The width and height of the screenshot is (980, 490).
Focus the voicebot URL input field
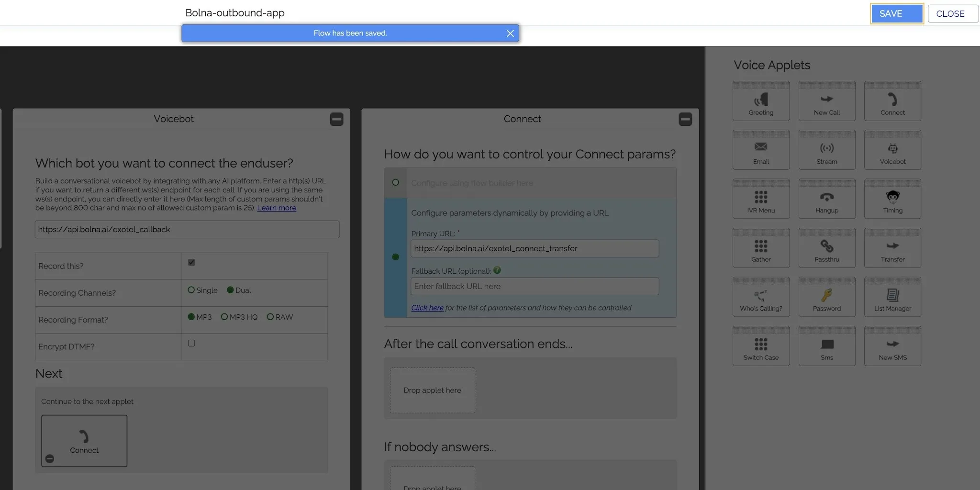187,229
